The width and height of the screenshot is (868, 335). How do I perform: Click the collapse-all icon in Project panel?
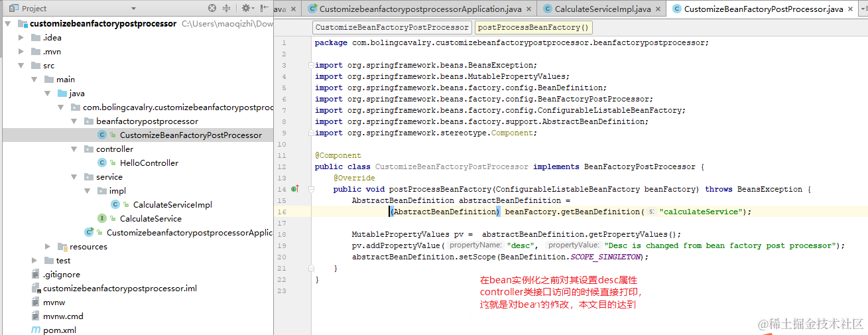point(227,8)
